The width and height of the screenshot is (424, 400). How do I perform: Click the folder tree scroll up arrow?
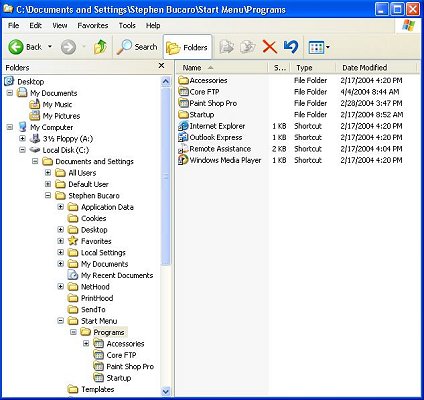pos(166,82)
